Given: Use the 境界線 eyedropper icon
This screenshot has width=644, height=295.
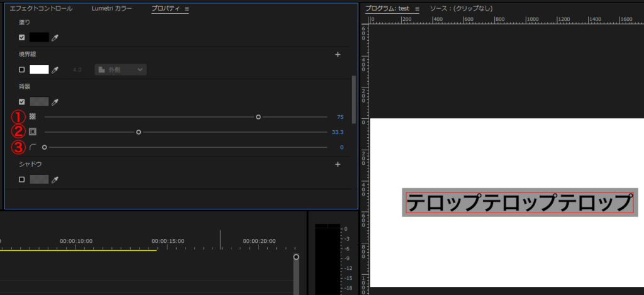Looking at the screenshot, I should coord(55,69).
